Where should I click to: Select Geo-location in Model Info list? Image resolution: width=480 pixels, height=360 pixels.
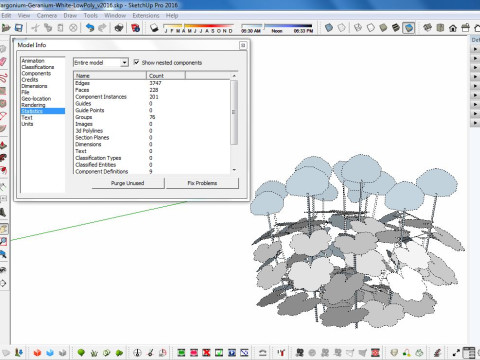pyautogui.click(x=36, y=99)
